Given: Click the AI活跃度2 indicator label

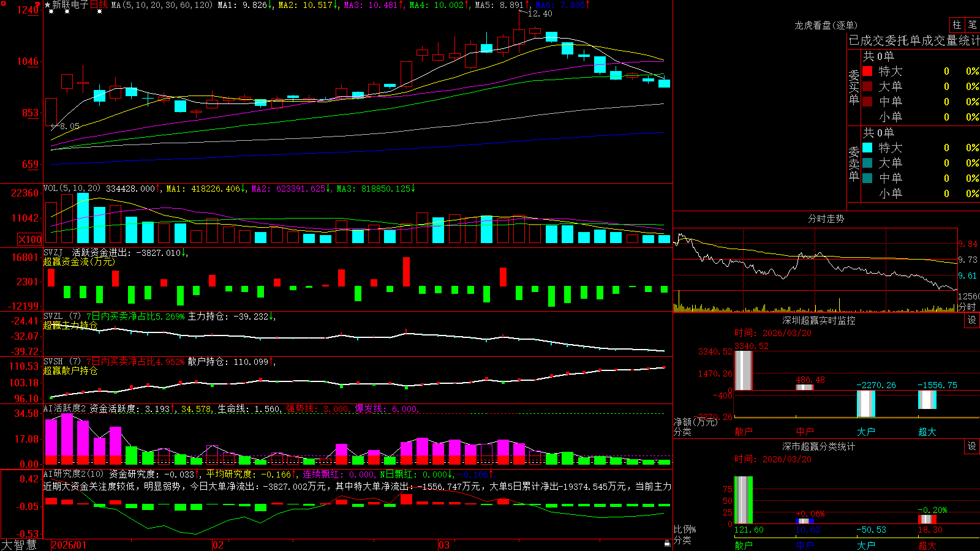Looking at the screenshot, I should 65,409.
